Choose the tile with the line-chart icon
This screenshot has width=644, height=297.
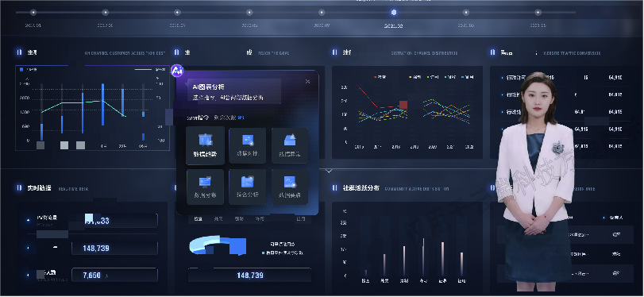coord(290,187)
